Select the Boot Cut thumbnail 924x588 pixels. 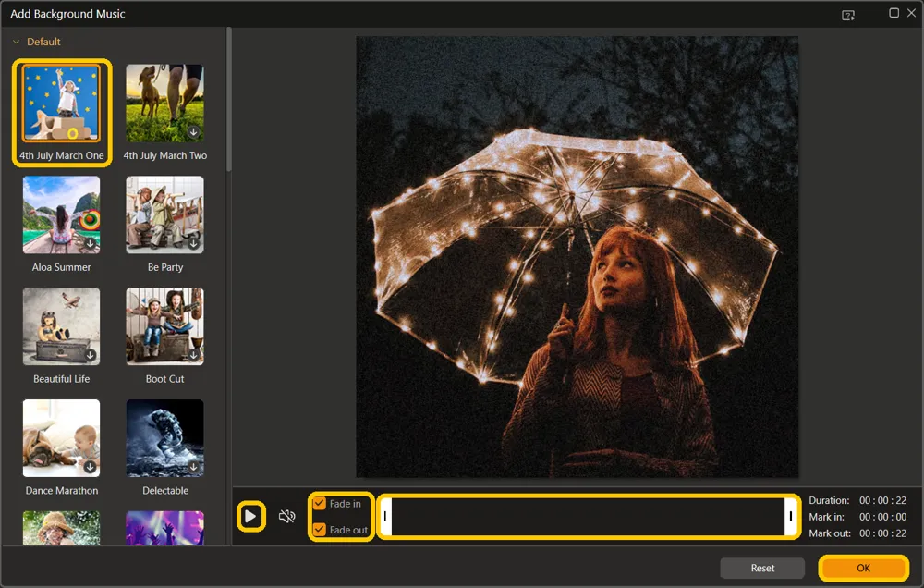(165, 326)
